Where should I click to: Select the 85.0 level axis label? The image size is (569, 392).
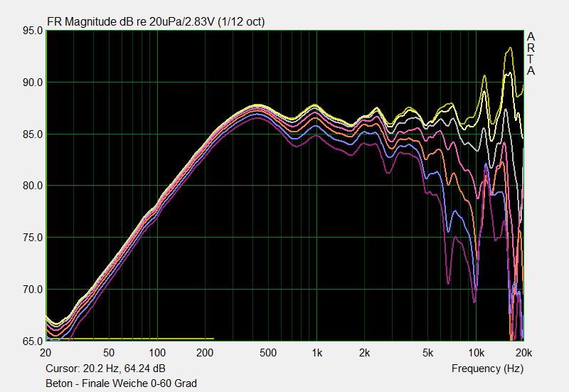(33, 134)
